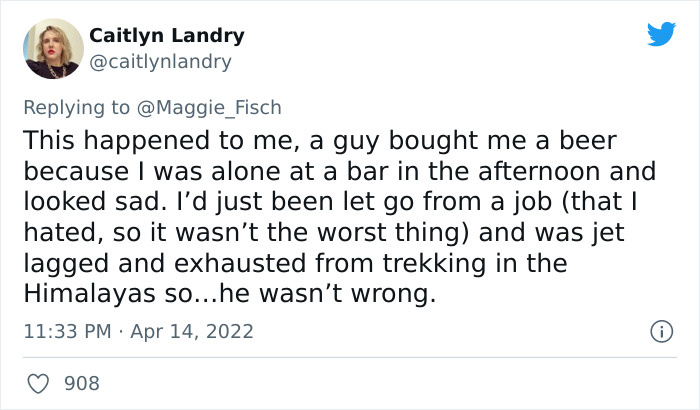Open the tweet info circle icon
Viewport: 700px width, 410px height.
(x=660, y=330)
